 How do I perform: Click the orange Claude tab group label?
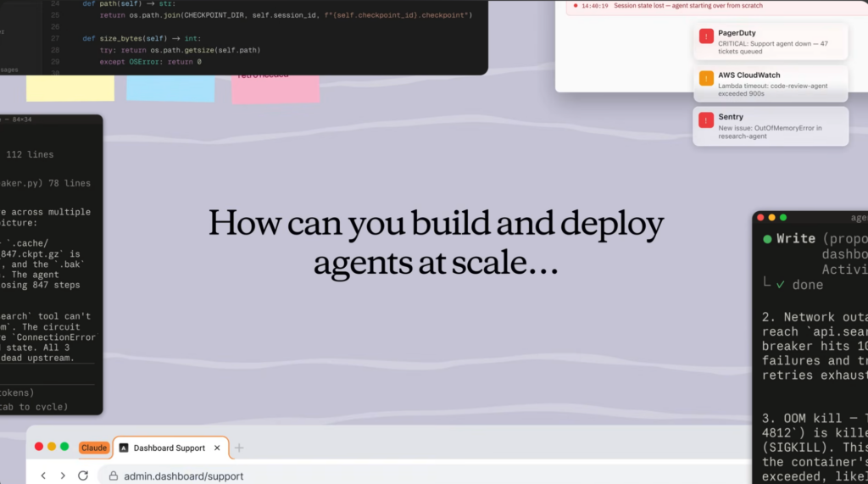[93, 448]
